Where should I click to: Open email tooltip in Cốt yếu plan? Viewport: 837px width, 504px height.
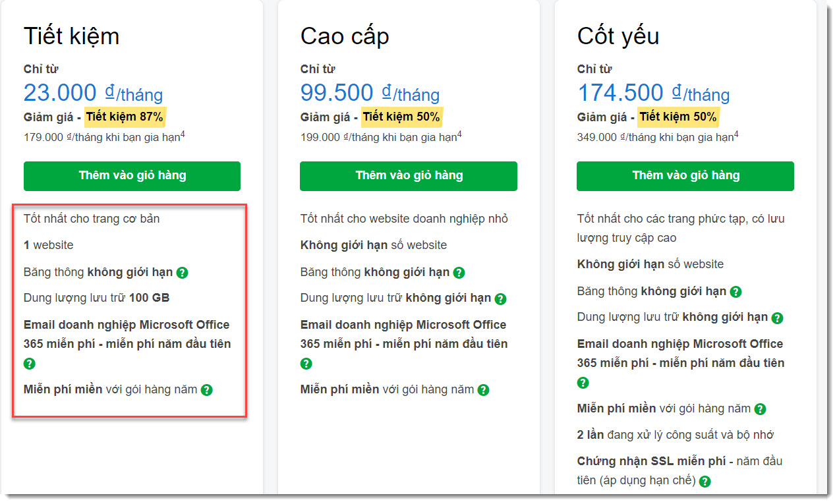(x=581, y=382)
